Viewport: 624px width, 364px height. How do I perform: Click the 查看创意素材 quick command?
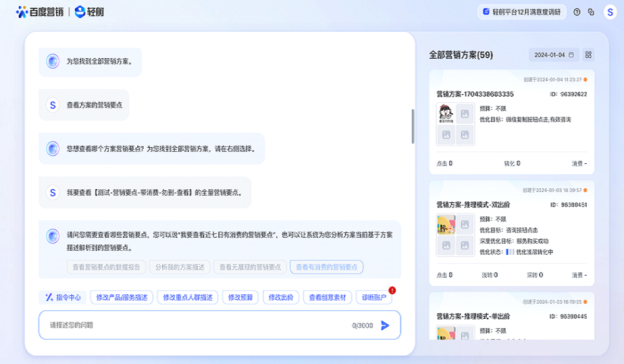pyautogui.click(x=328, y=297)
